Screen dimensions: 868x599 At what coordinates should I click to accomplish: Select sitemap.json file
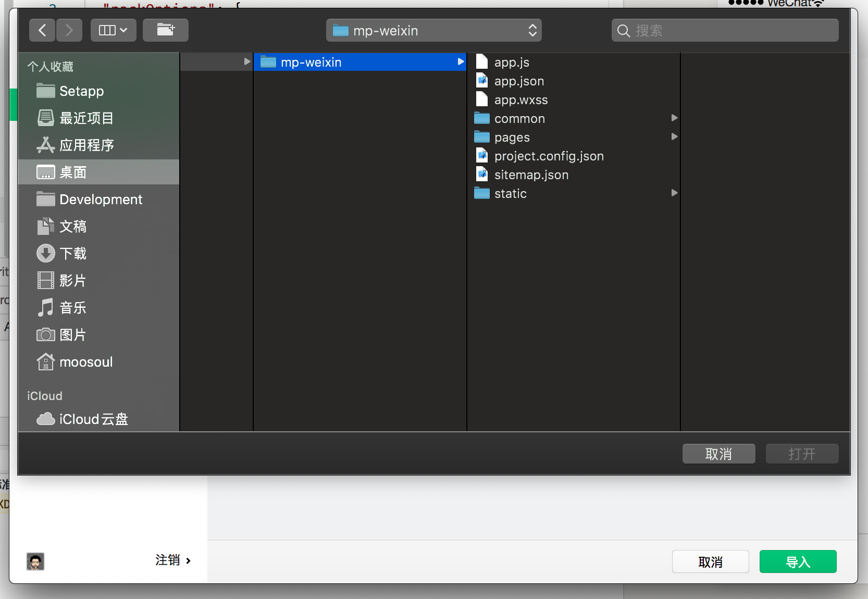coord(574,174)
